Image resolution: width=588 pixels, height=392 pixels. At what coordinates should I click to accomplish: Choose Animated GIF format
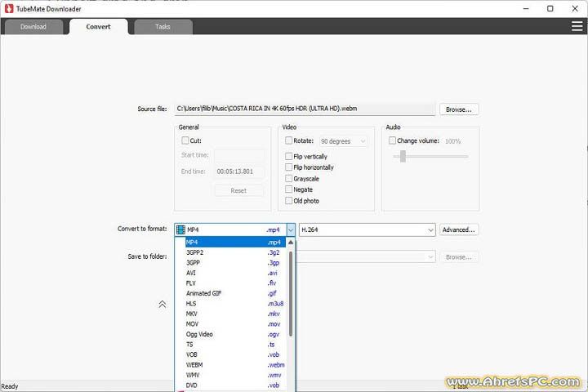[235, 293]
